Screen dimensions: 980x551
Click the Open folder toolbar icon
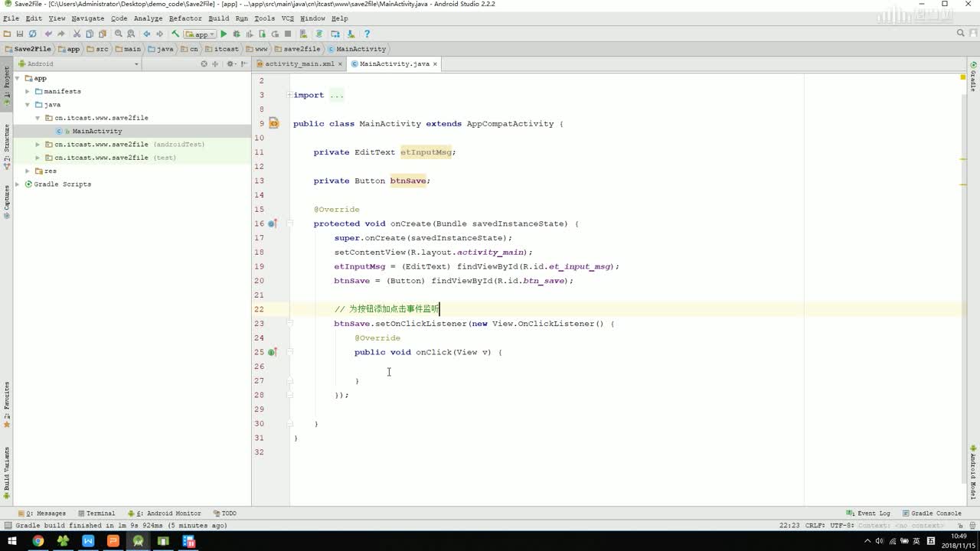[x=7, y=34]
